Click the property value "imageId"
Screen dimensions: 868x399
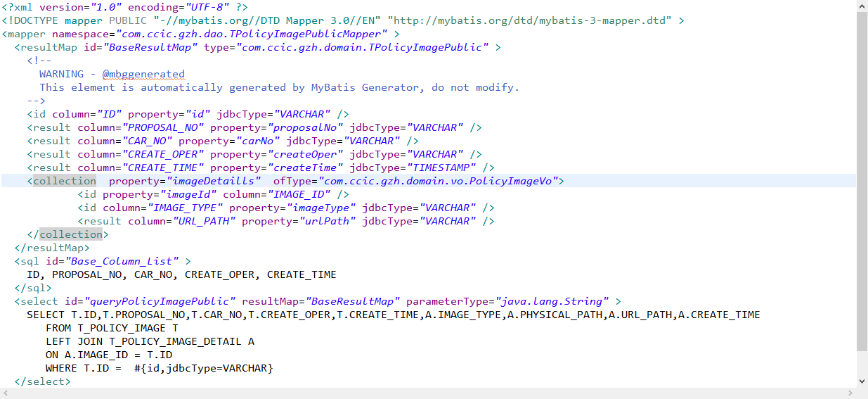[188, 194]
